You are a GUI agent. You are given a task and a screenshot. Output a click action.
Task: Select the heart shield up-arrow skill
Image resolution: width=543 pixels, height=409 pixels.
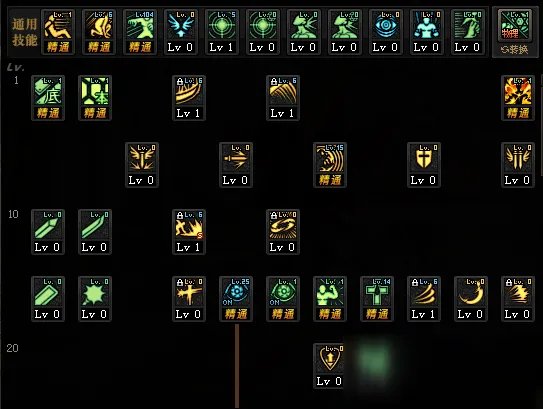point(329,366)
